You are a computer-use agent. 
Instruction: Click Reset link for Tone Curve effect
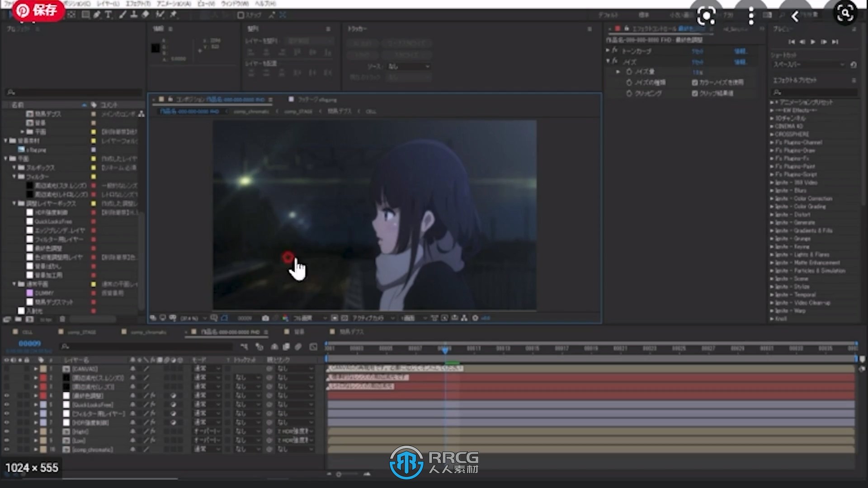(698, 51)
